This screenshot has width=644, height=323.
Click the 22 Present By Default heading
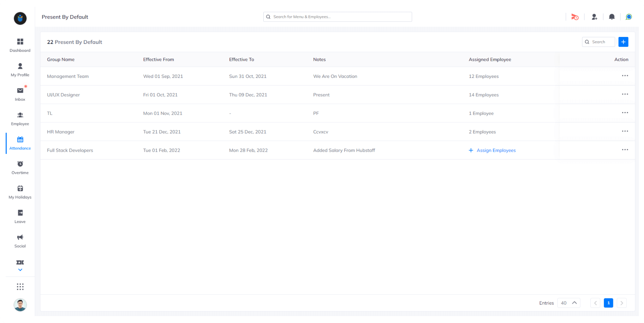[x=75, y=42]
